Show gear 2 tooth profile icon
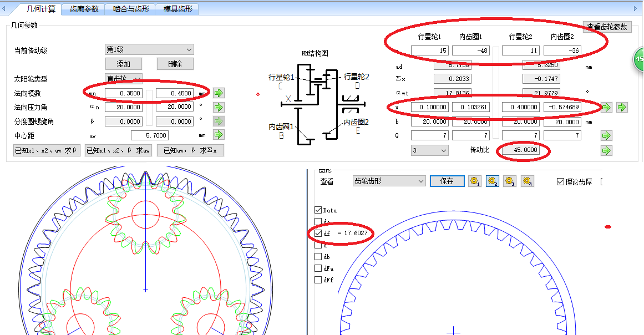This screenshot has height=335, width=644. (493, 181)
